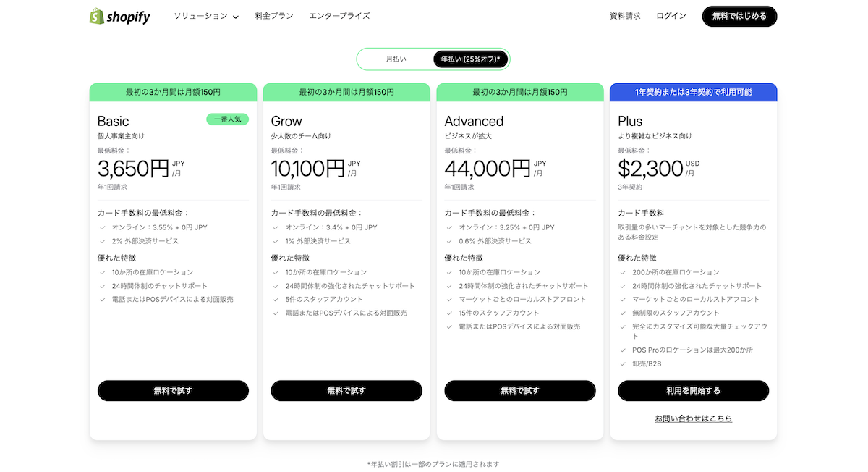
Task: Click 200か所の在庫ロケーション feature
Action: click(x=676, y=272)
